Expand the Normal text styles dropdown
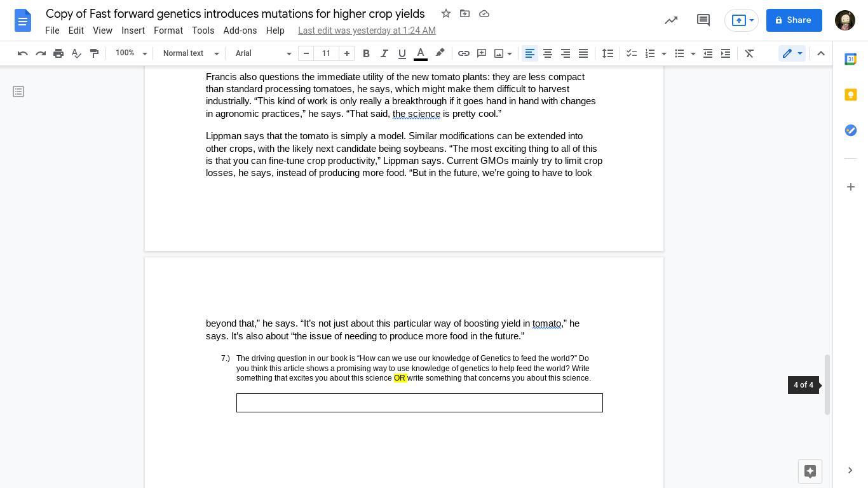 [x=191, y=53]
